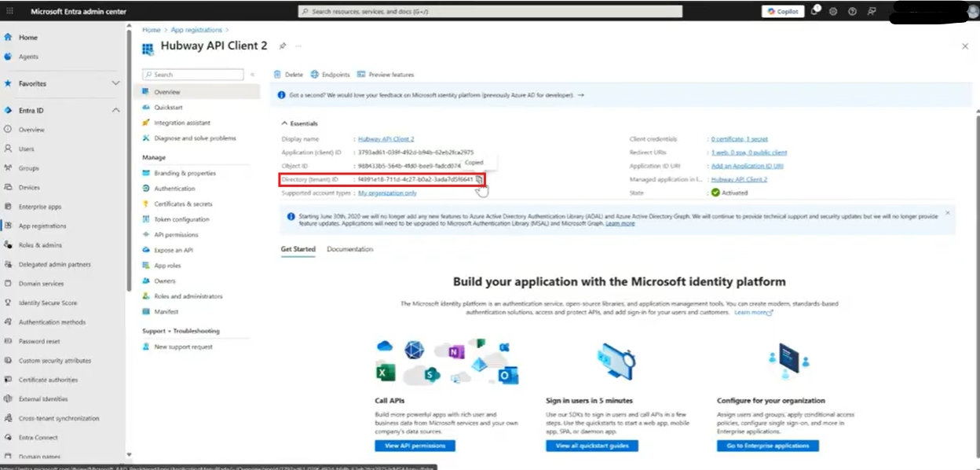Open portal settings gear icon

[x=833, y=12]
